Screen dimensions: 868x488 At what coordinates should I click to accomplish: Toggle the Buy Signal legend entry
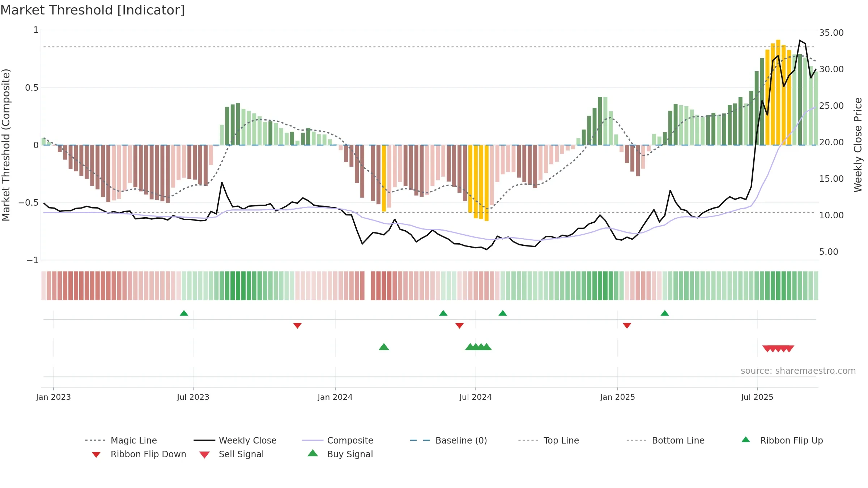pos(340,454)
